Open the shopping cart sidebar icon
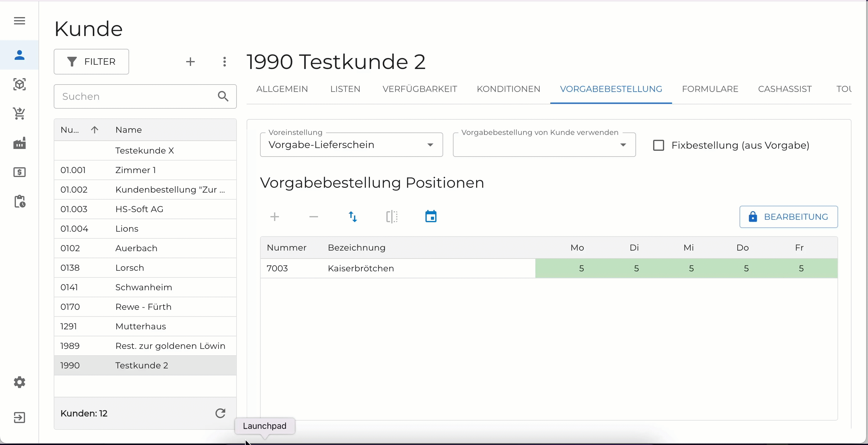868x445 pixels. 19,114
